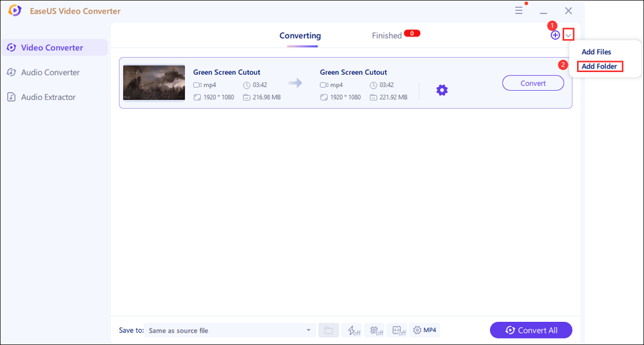Choose Add Files from the dropdown menu
Image resolution: width=644 pixels, height=345 pixels.
596,51
